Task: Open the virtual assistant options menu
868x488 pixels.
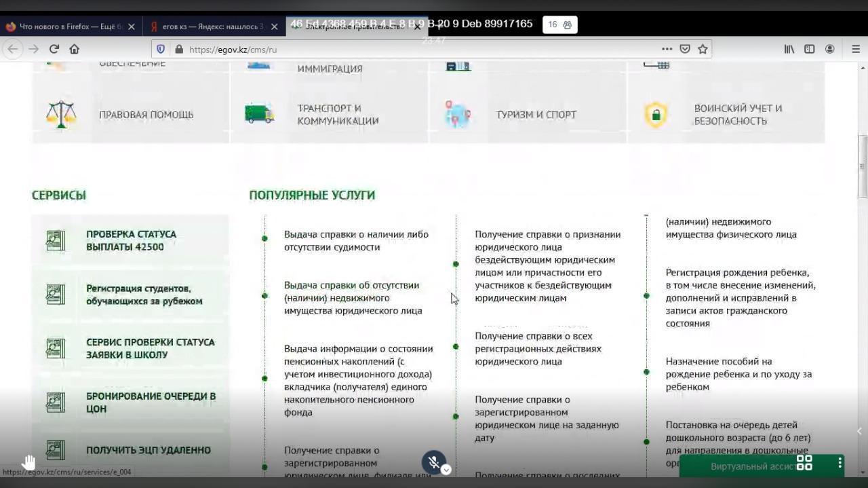Action: (840, 463)
